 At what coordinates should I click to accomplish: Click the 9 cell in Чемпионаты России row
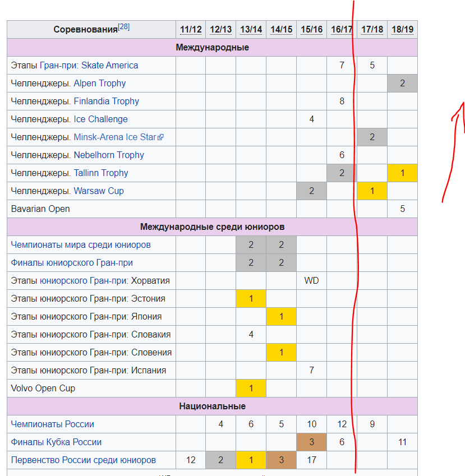pyautogui.click(x=372, y=424)
